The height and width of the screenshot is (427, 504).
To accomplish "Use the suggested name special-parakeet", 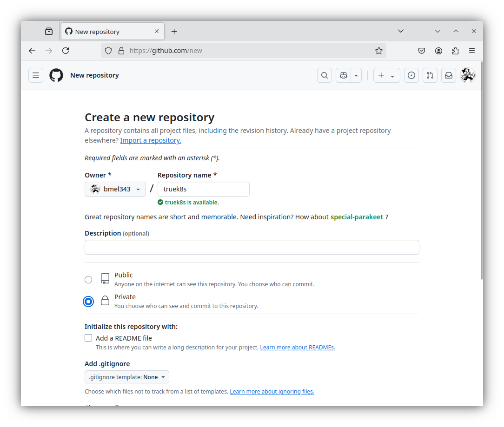I will pos(357,217).
